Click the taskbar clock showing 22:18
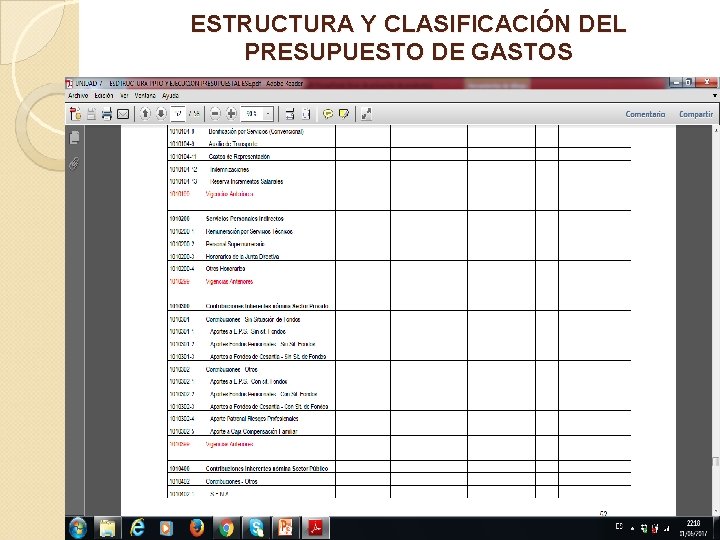Screen dimensions: 720x540 [693, 528]
